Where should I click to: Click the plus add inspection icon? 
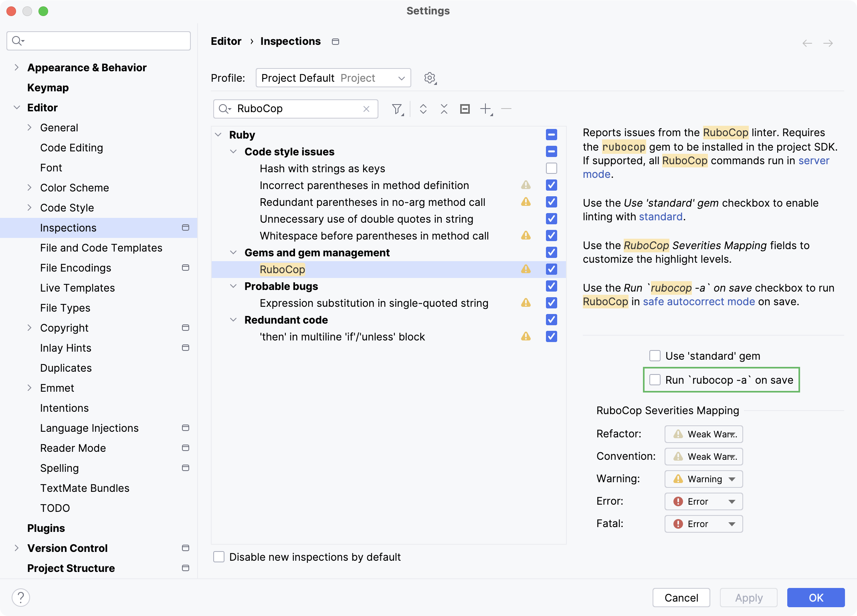(x=486, y=109)
